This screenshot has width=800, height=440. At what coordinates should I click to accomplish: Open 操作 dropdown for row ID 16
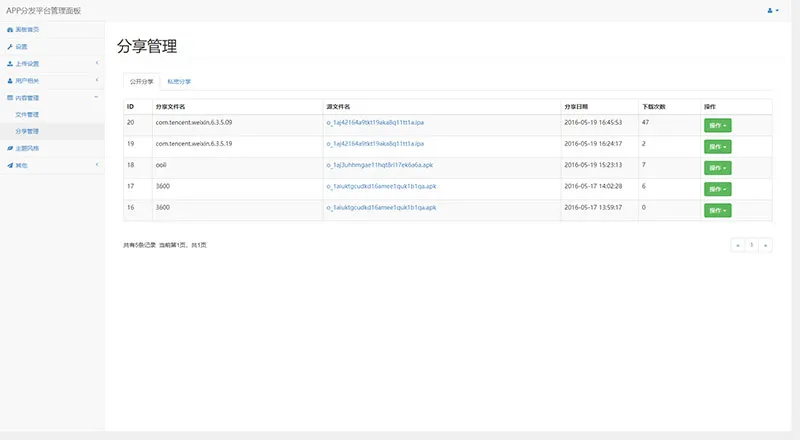coord(717,211)
